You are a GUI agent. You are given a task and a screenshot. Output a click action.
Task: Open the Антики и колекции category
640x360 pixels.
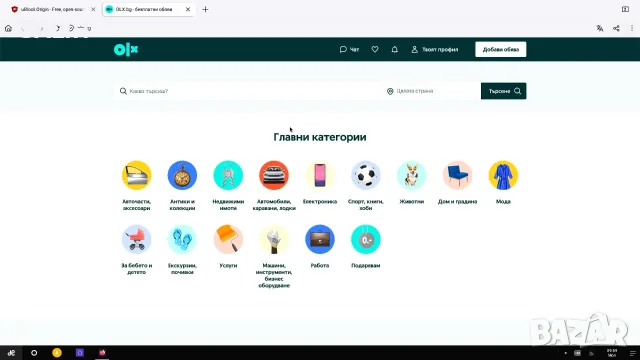tap(182, 185)
